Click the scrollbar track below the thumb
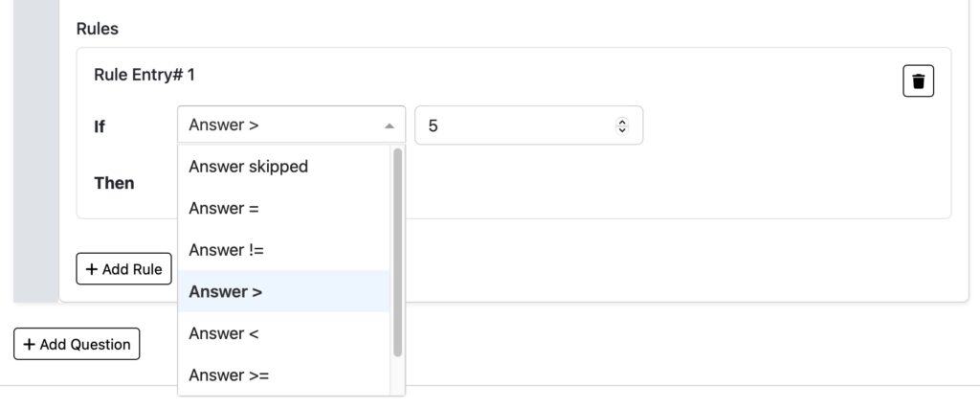 coord(397,376)
